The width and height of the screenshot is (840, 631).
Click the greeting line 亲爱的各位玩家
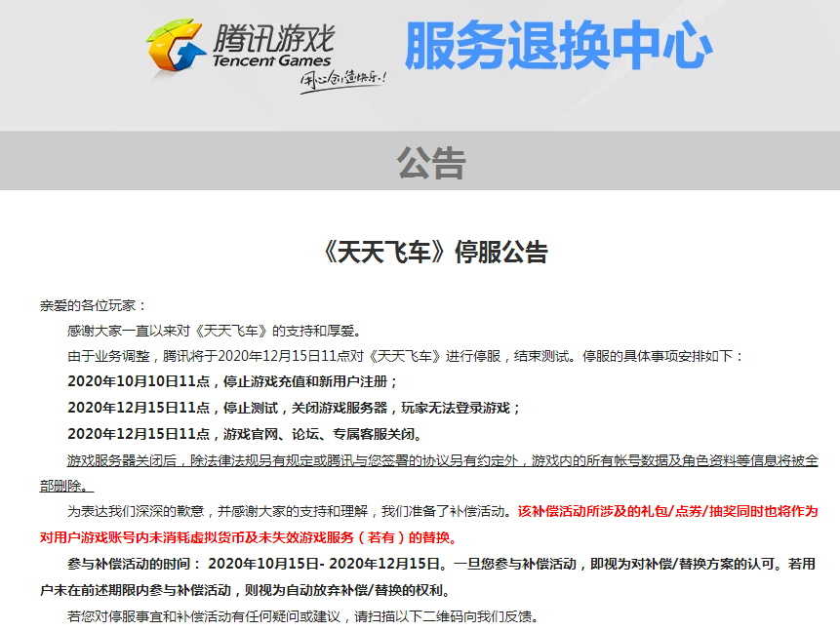pyautogui.click(x=94, y=305)
